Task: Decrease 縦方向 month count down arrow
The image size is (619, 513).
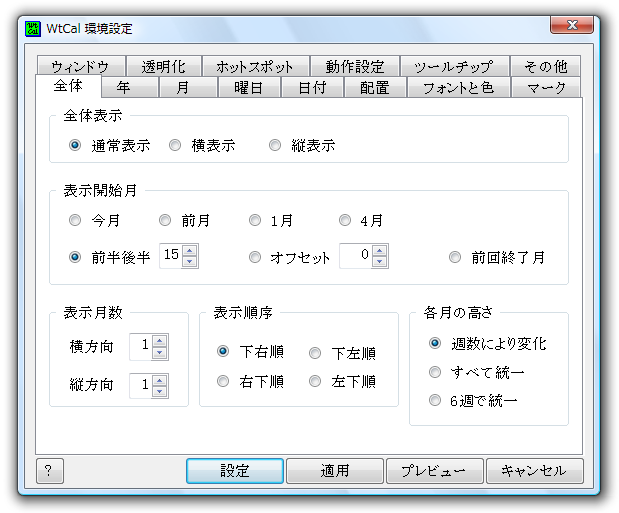Action: (x=160, y=391)
